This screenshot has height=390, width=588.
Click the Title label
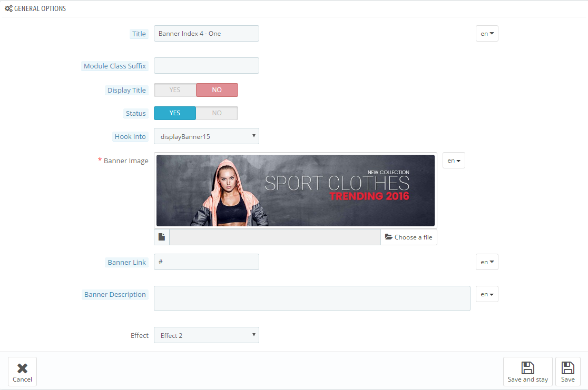pos(139,34)
